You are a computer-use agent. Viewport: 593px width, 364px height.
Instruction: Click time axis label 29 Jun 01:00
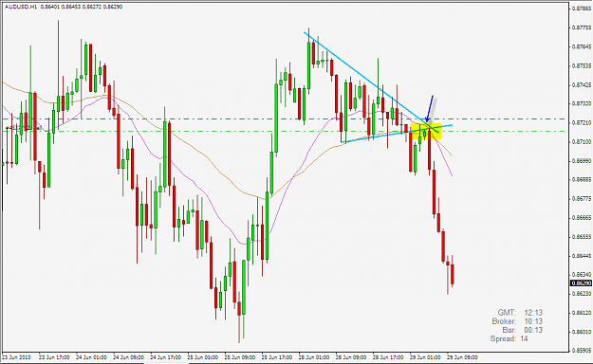(x=425, y=357)
